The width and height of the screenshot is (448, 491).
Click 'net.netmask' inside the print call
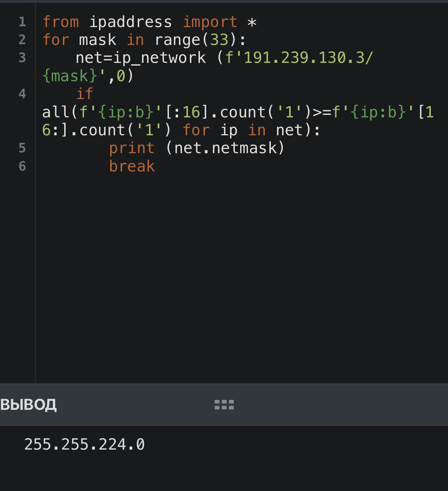point(225,148)
